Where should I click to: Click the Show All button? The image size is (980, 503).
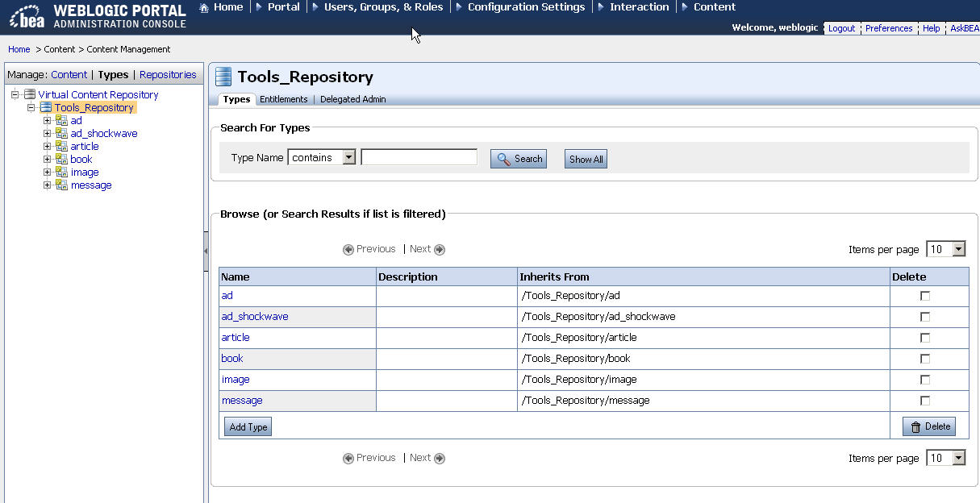point(585,158)
